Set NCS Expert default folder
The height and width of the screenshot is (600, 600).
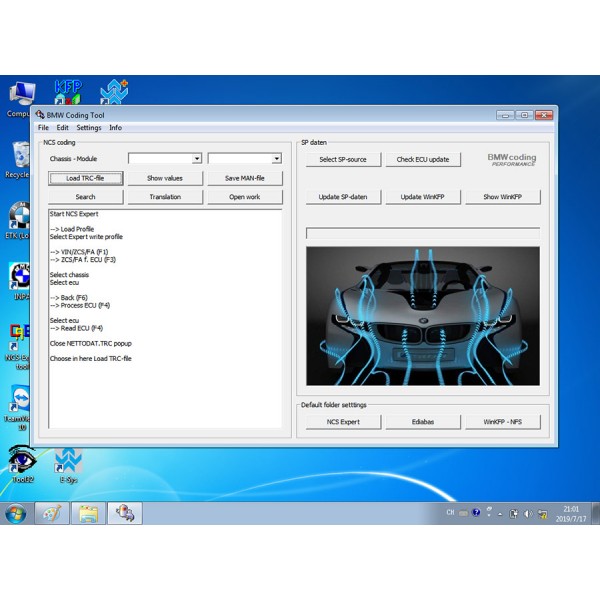[x=343, y=422]
